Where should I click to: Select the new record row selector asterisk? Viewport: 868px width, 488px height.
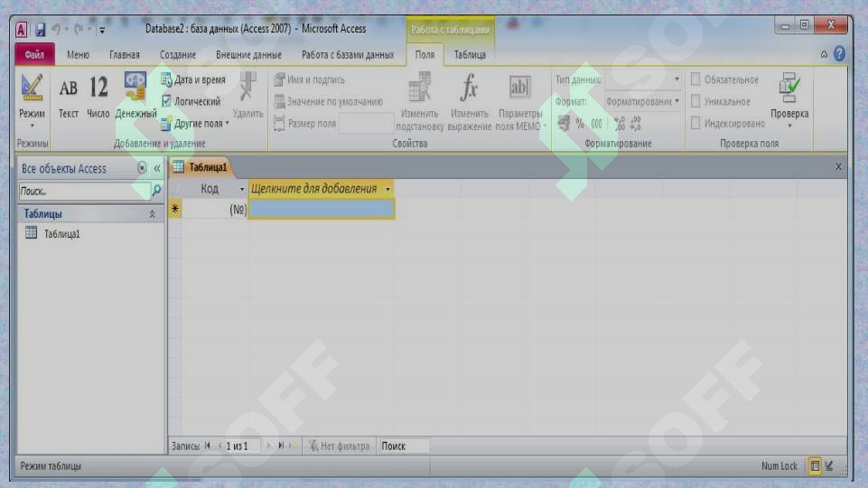(x=175, y=209)
